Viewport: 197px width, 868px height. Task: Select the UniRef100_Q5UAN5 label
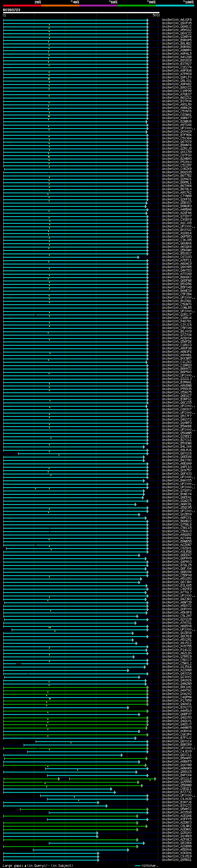tap(177, 433)
